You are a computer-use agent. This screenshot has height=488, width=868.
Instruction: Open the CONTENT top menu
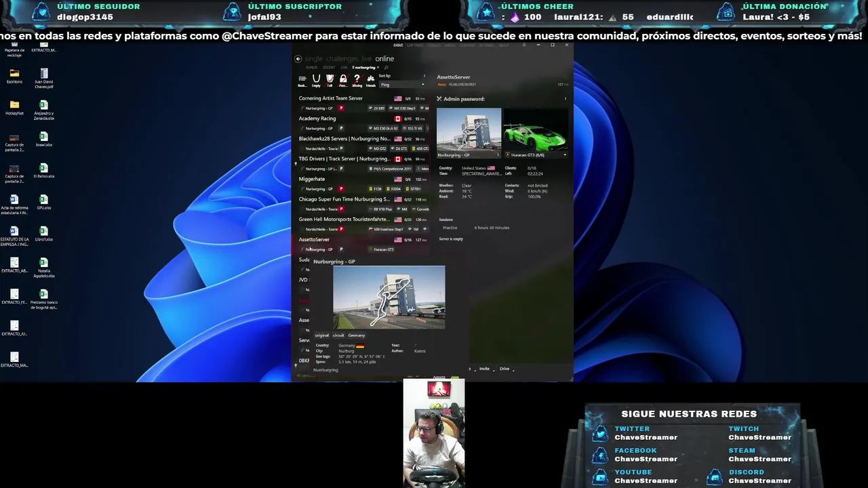click(467, 45)
